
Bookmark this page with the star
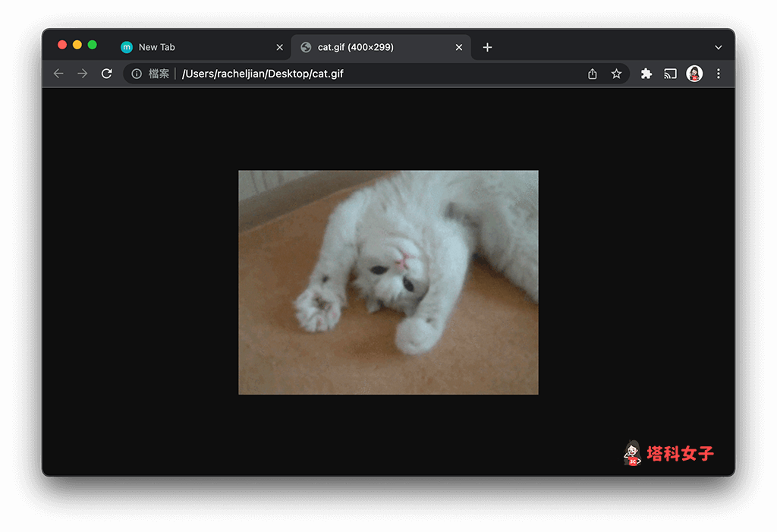point(616,74)
